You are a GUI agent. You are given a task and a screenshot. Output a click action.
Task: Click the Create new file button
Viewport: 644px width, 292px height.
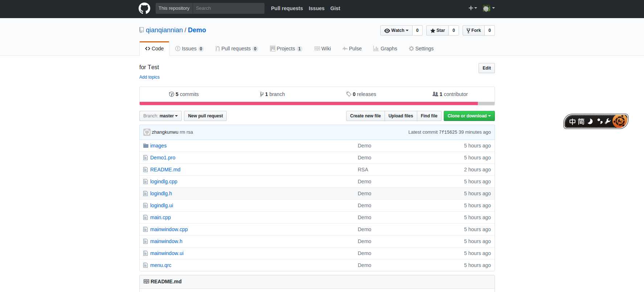(365, 116)
